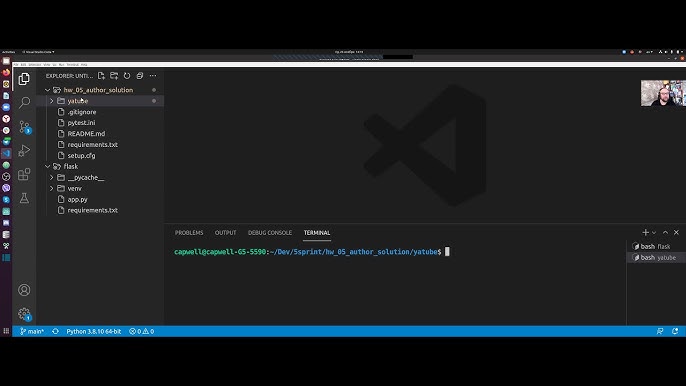Expand the __pycache__ folder

coord(52,177)
